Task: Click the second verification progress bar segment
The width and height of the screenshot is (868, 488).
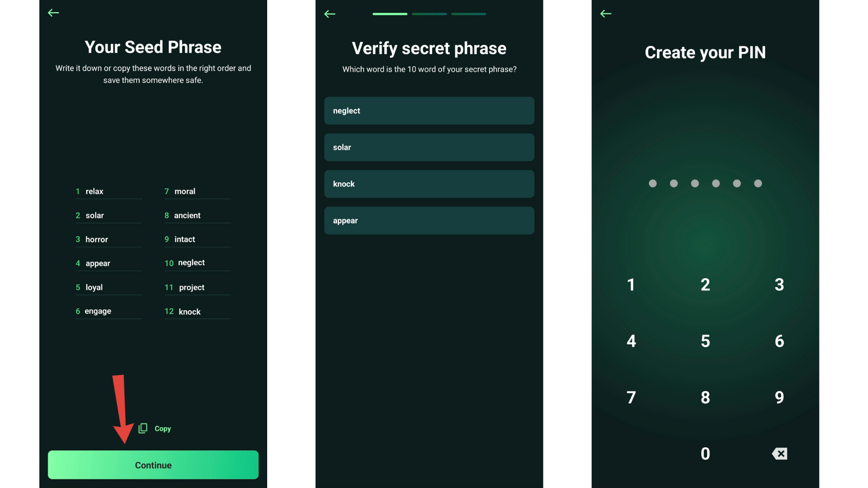Action: click(429, 14)
